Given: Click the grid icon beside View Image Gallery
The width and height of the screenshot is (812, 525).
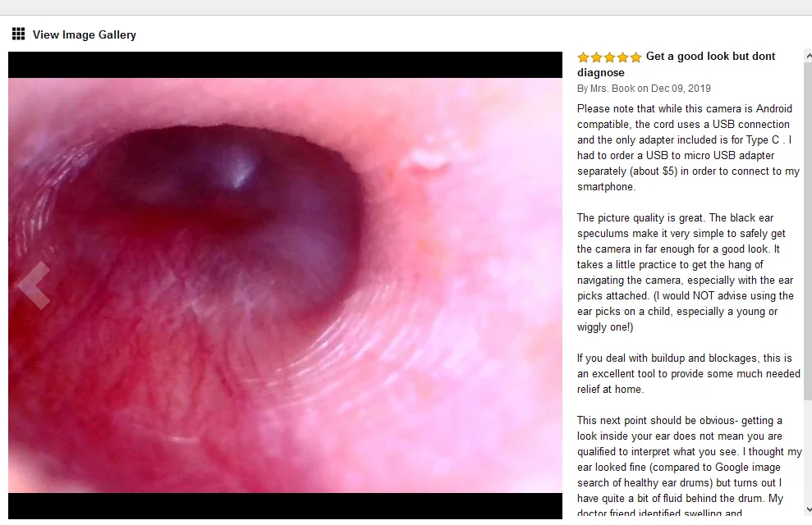Looking at the screenshot, I should [x=18, y=34].
